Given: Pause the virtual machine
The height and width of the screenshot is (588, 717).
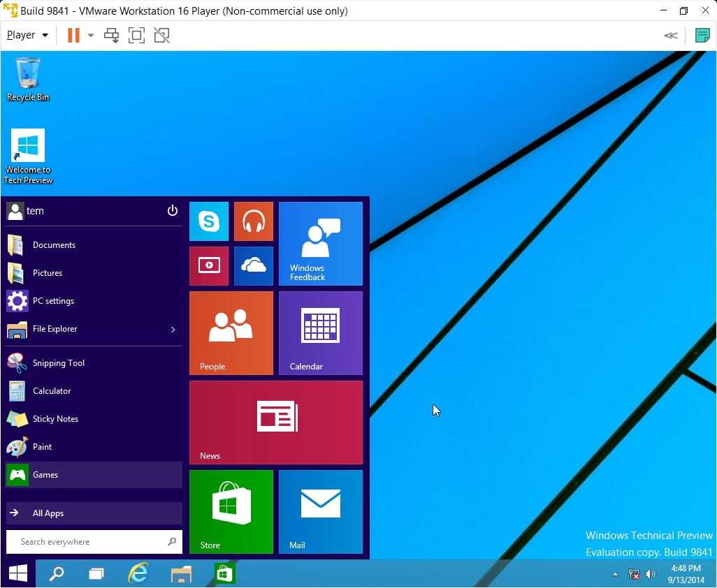Looking at the screenshot, I should coord(73,35).
